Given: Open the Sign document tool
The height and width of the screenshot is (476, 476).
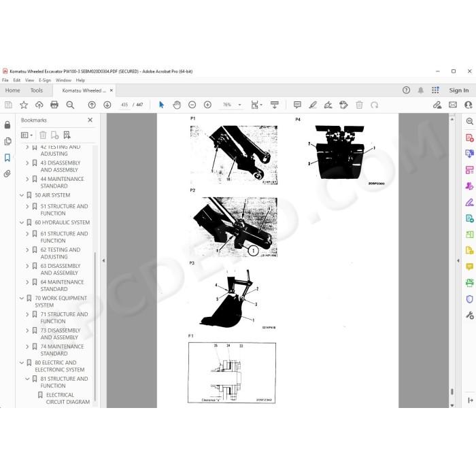Looking at the screenshot, I should pos(328,105).
